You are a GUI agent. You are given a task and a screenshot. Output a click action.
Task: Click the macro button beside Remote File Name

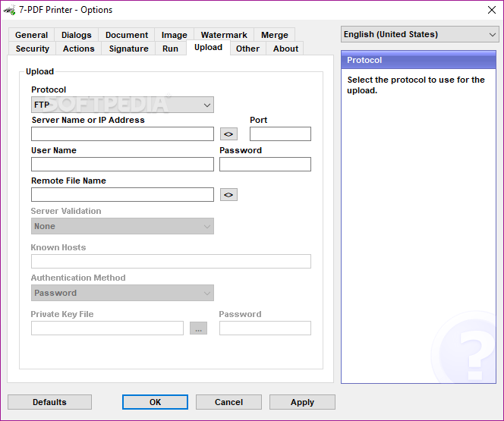(228, 195)
